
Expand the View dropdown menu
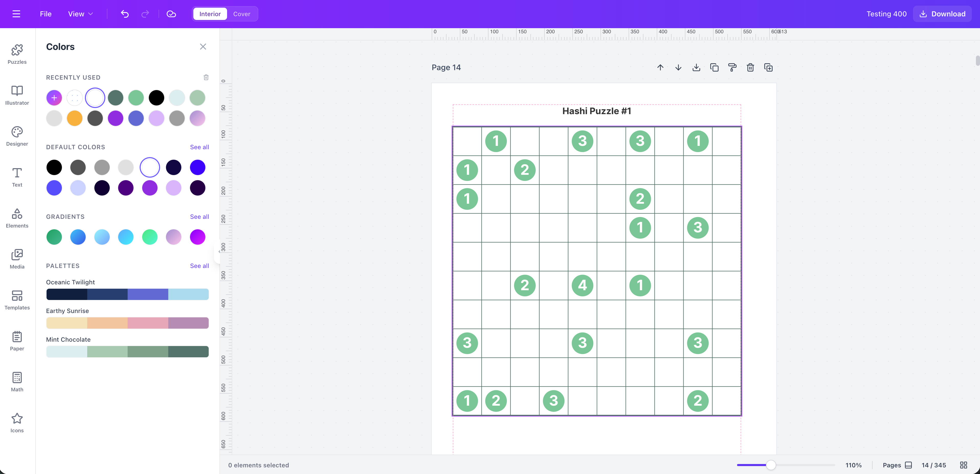[x=80, y=14]
